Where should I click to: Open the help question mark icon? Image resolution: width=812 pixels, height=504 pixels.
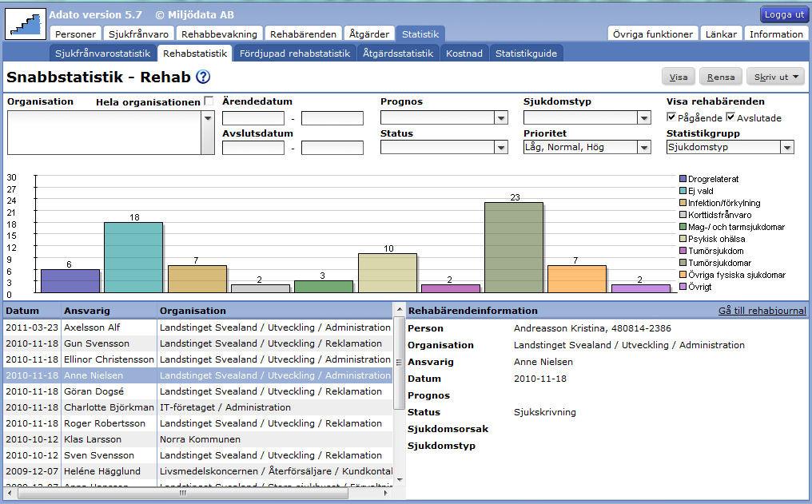(x=203, y=77)
